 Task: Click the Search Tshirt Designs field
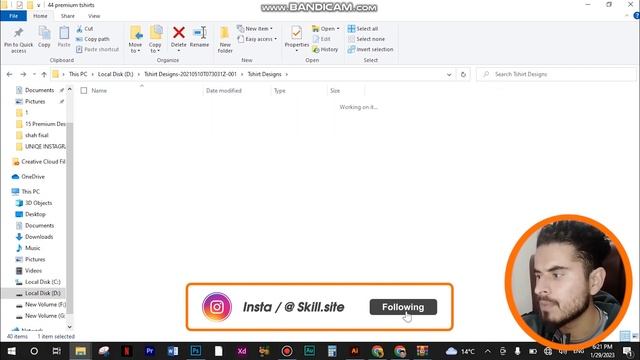556,74
